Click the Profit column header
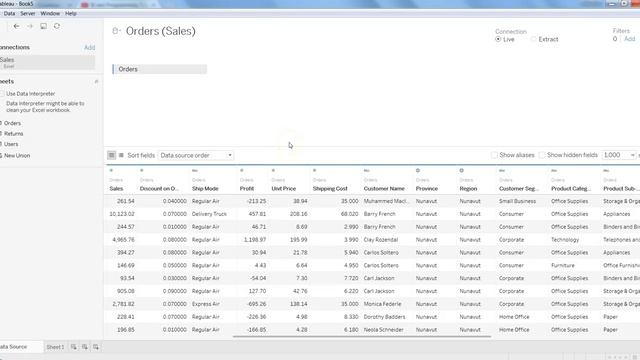640x360 pixels. pos(247,189)
